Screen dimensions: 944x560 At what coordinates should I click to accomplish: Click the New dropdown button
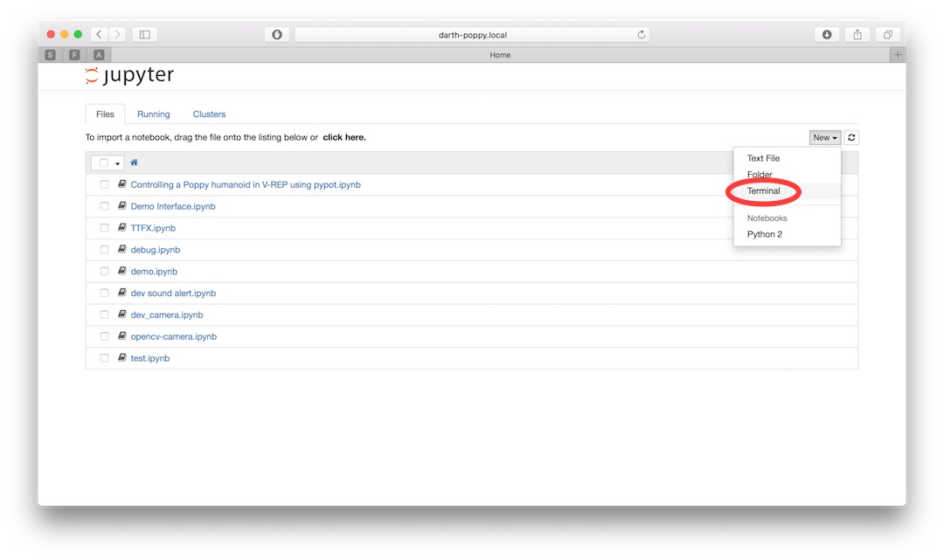tap(825, 138)
